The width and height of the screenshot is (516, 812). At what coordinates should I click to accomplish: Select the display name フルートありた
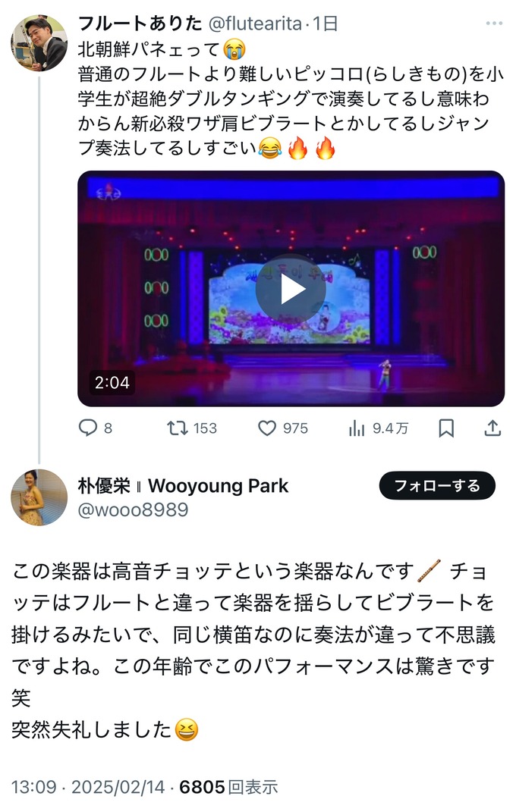(x=140, y=24)
